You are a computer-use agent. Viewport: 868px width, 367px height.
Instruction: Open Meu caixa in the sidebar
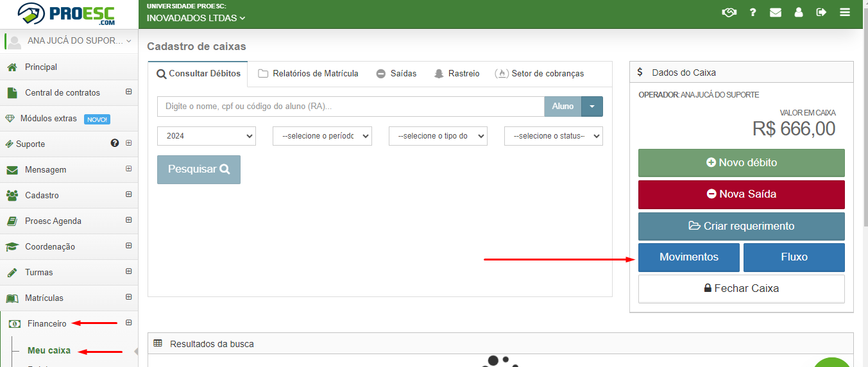tap(49, 350)
